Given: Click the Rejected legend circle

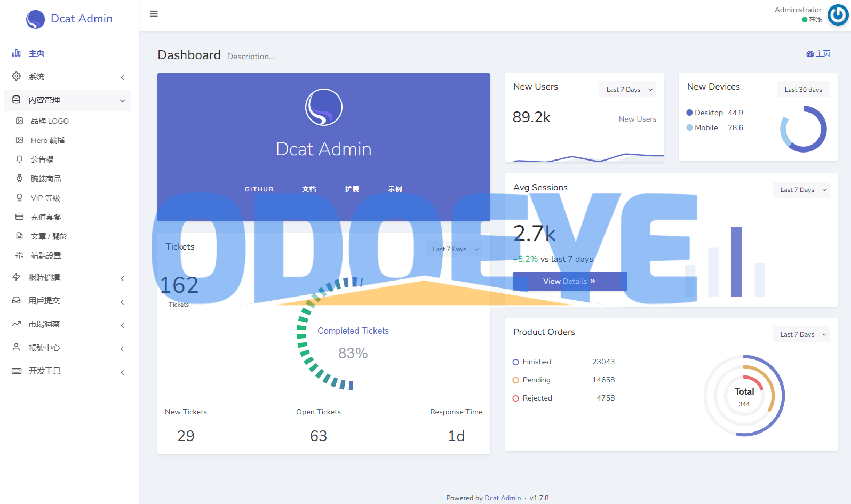Looking at the screenshot, I should (516, 398).
